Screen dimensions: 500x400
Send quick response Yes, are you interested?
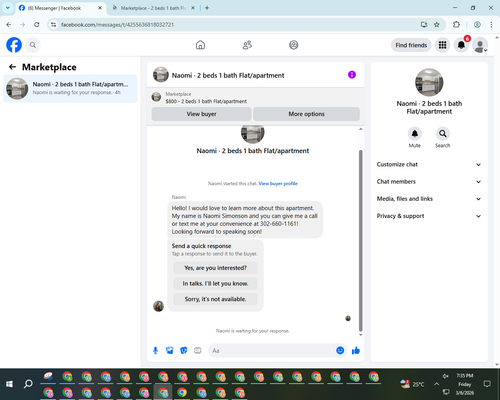tap(215, 268)
